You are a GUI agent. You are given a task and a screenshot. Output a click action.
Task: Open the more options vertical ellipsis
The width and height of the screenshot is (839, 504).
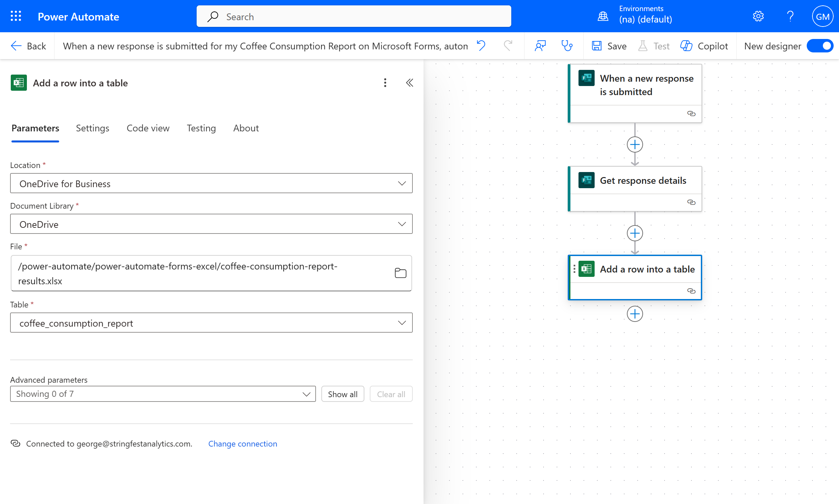click(385, 83)
